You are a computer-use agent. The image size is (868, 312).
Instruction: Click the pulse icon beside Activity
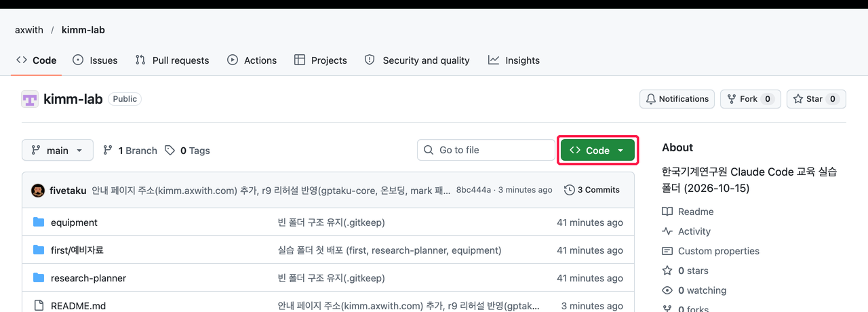667,231
